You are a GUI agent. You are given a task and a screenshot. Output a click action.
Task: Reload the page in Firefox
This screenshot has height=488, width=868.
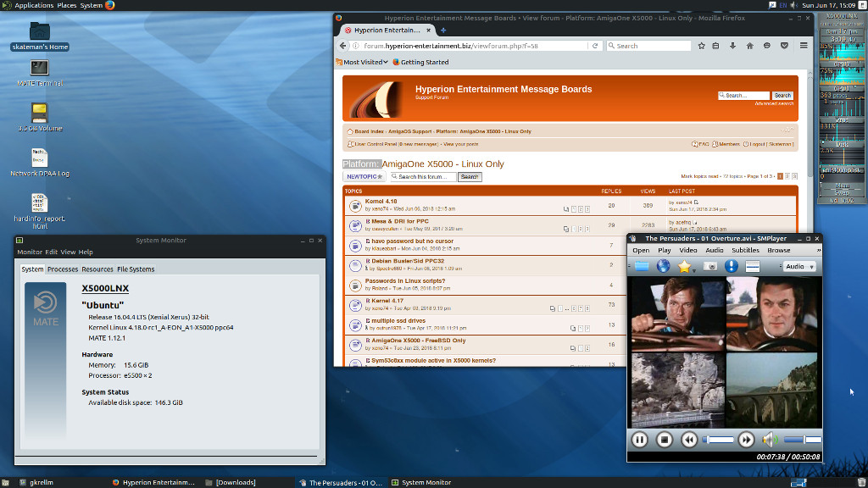[595, 46]
